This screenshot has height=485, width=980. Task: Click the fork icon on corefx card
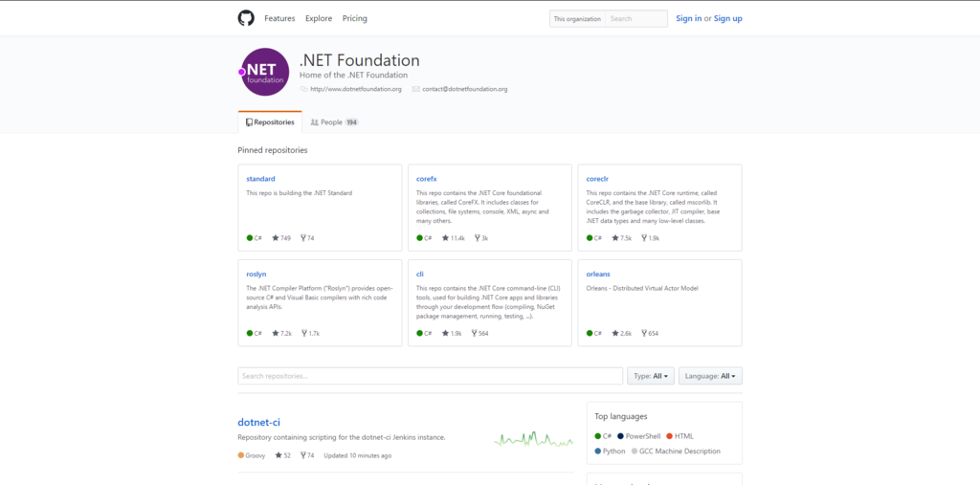pyautogui.click(x=478, y=238)
